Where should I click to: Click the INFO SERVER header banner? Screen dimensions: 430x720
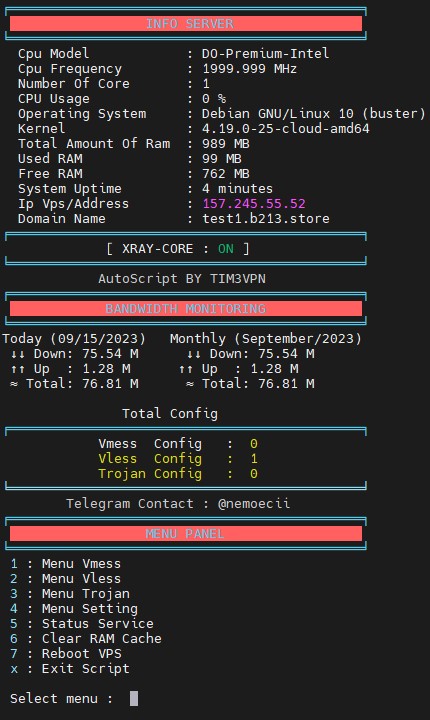pyautogui.click(x=186, y=23)
